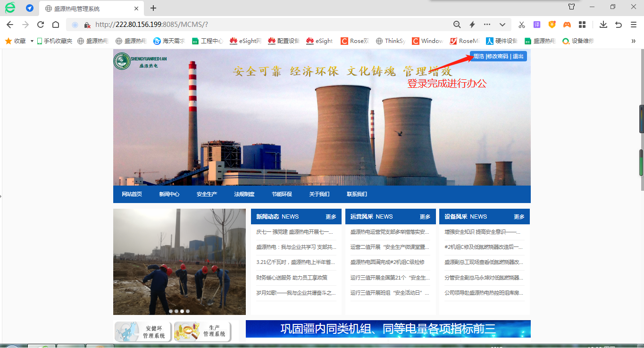644x348 pixels.
Task: Click the 退出 logout link
Action: (x=518, y=56)
